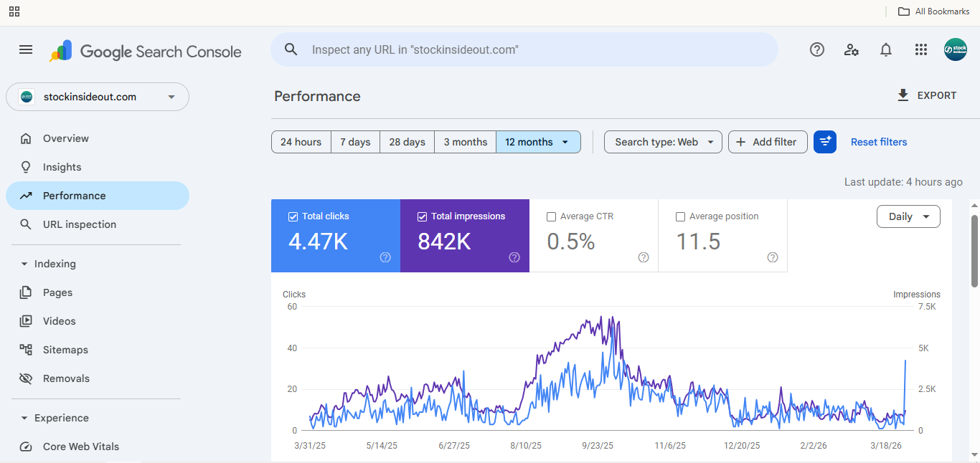Open the Search type: Web dropdown
The width and height of the screenshot is (980, 463).
(661, 142)
